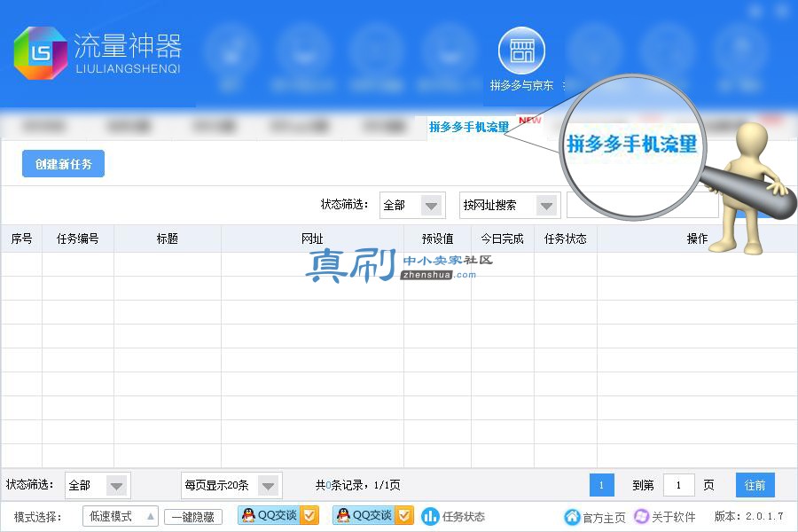Open the 任务状态 chart icon

point(429,516)
